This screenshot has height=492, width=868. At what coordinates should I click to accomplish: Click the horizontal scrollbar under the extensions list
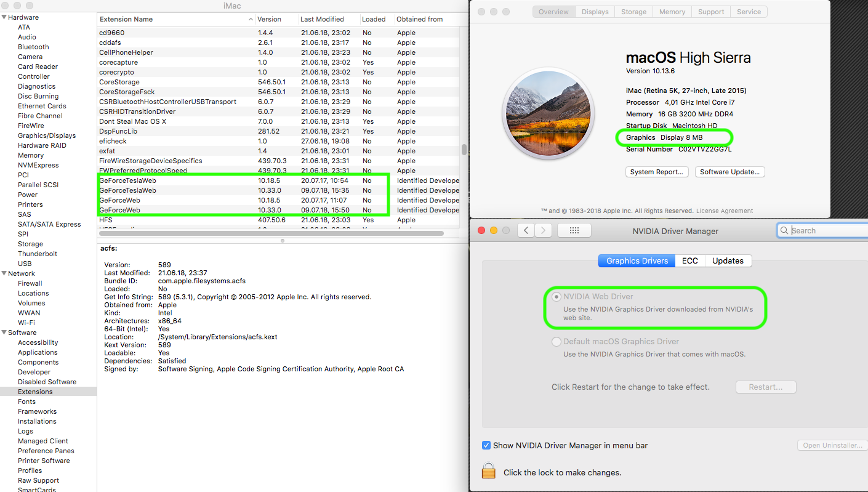(271, 233)
